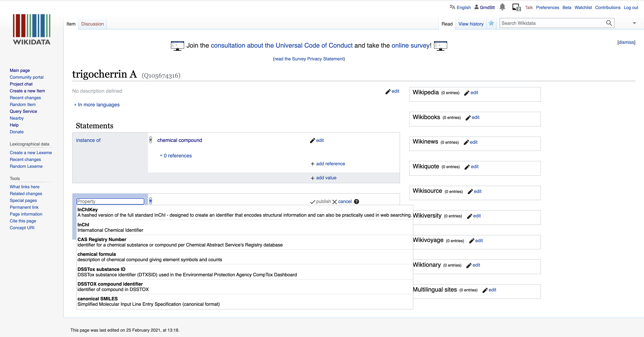Image resolution: width=644 pixels, height=337 pixels.
Task: Click the pencil icon in the Wikisource box
Action: click(470, 192)
